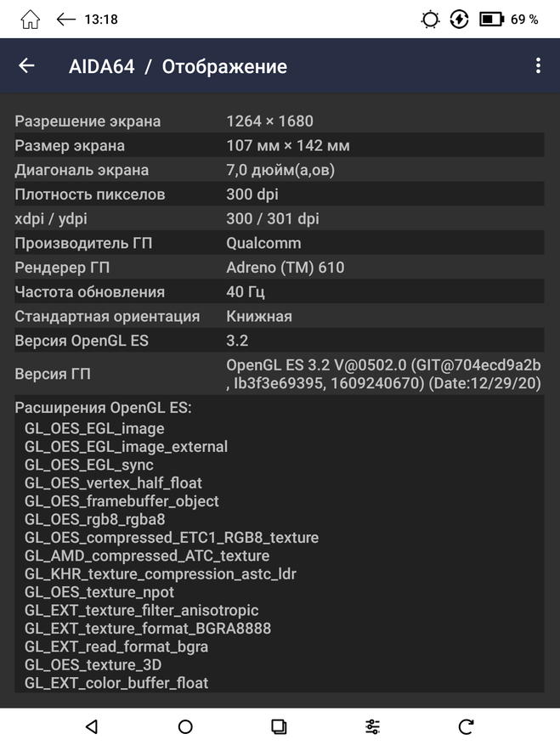This screenshot has width=560, height=745.
Task: Tap the brightness sun icon
Action: [x=431, y=19]
